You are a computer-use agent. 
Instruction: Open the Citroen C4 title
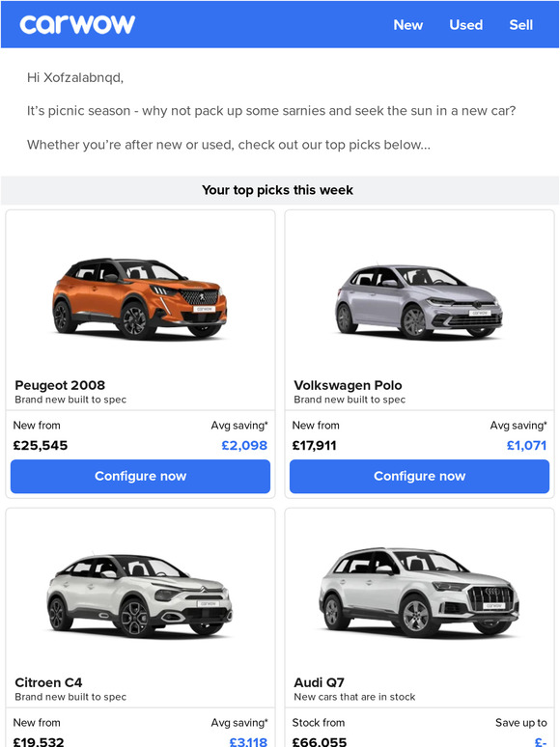48,682
